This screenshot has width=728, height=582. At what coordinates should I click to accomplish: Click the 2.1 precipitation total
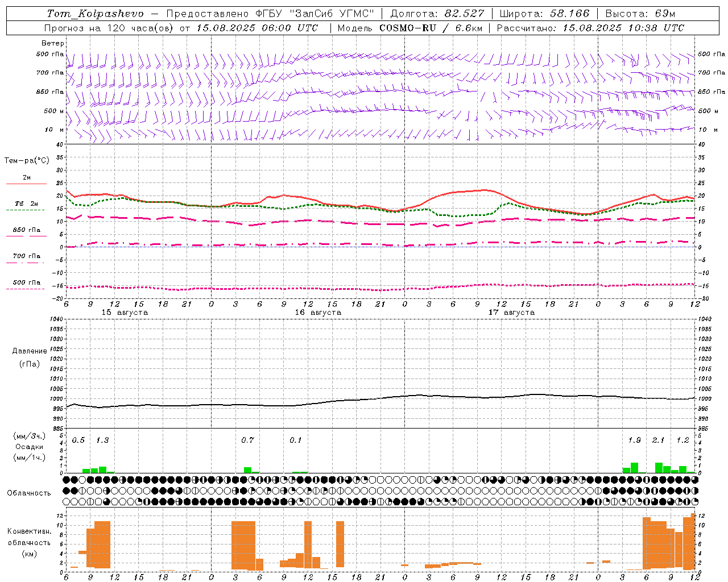pos(658,440)
